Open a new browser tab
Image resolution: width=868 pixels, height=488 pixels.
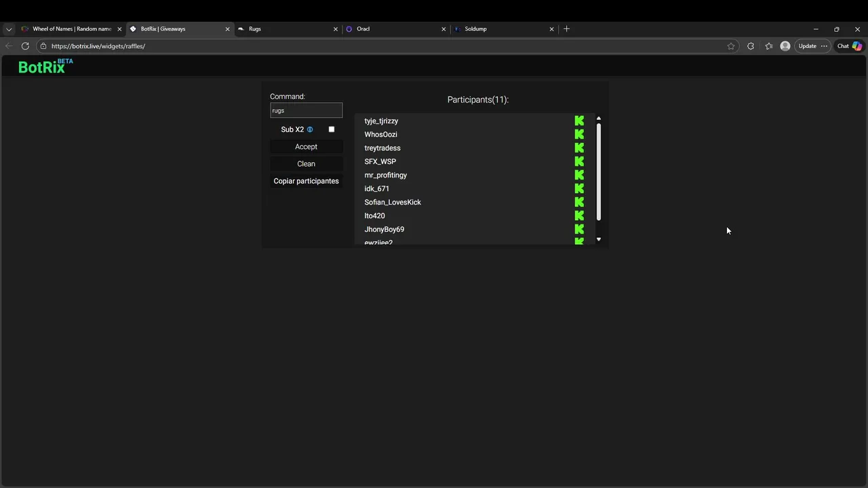click(567, 29)
